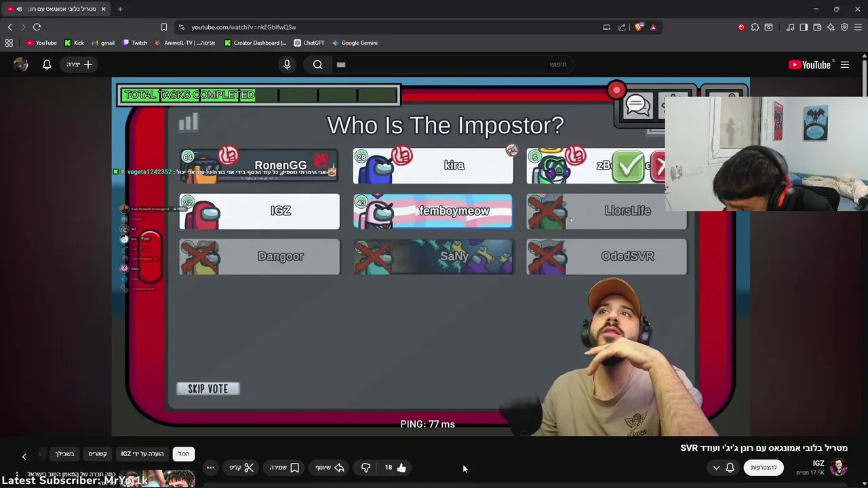This screenshot has height=488, width=868.
Task: Open the Google Gemini bookmark
Action: (355, 43)
